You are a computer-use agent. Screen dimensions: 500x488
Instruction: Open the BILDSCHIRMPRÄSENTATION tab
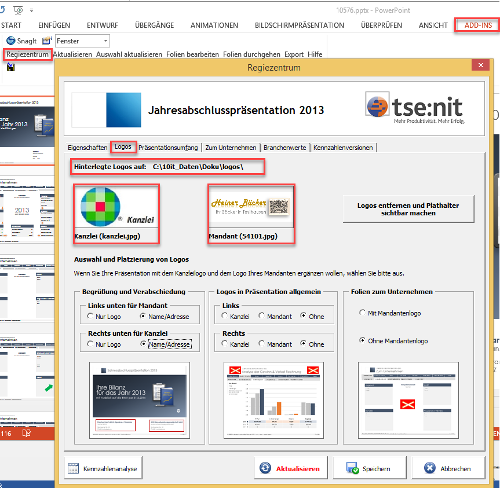(299, 25)
